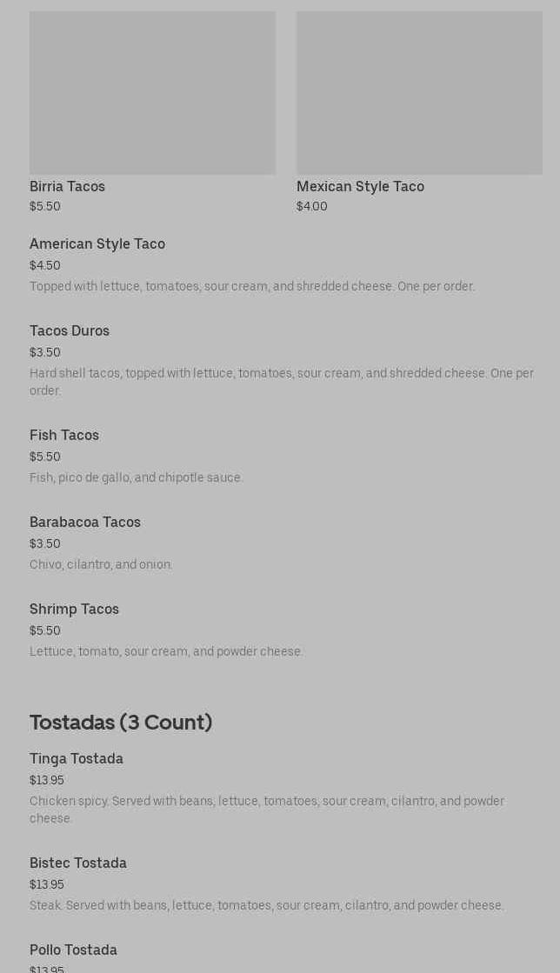Click the Chivo, cilantro, and onion description

[x=101, y=565]
